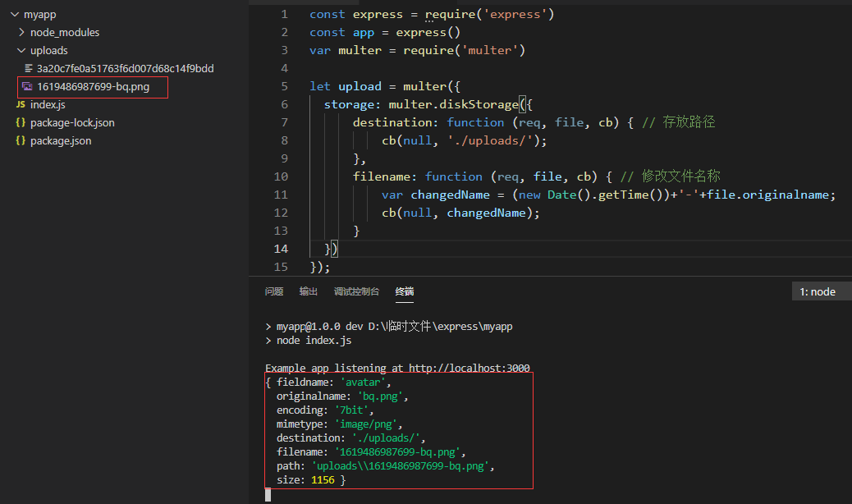Viewport: 852px width, 504px height.
Task: Click line number 5 in the gutter
Action: (284, 86)
